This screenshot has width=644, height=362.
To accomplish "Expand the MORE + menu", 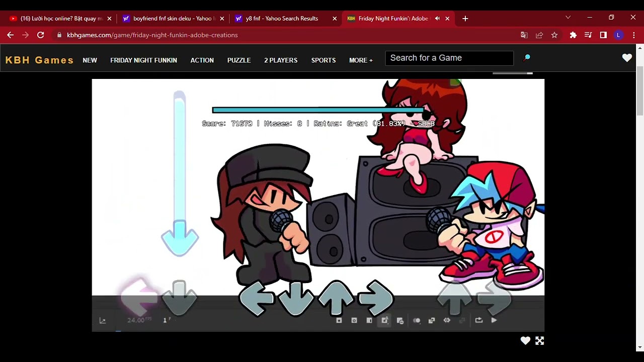I will pyautogui.click(x=361, y=60).
